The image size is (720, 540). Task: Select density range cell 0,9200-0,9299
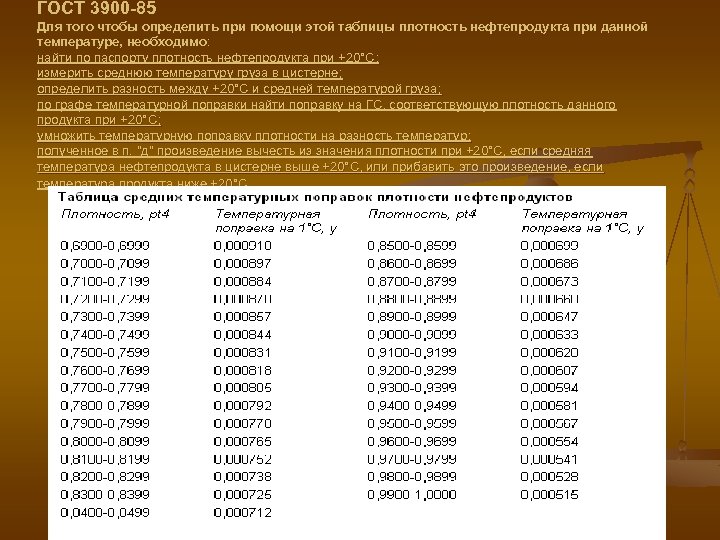(x=412, y=370)
